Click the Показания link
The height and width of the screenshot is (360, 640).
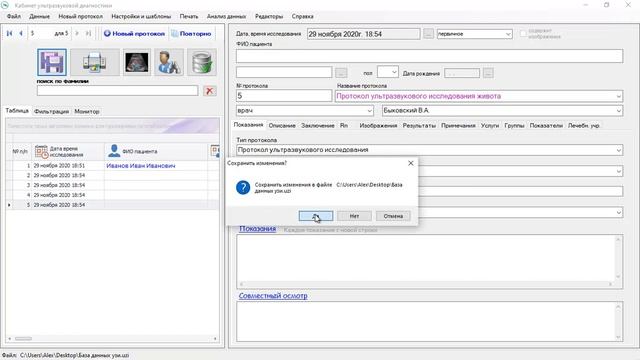257,229
